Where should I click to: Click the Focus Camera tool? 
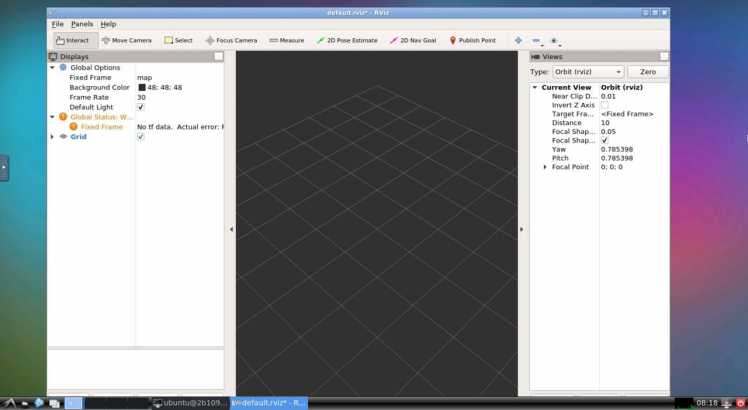[231, 40]
